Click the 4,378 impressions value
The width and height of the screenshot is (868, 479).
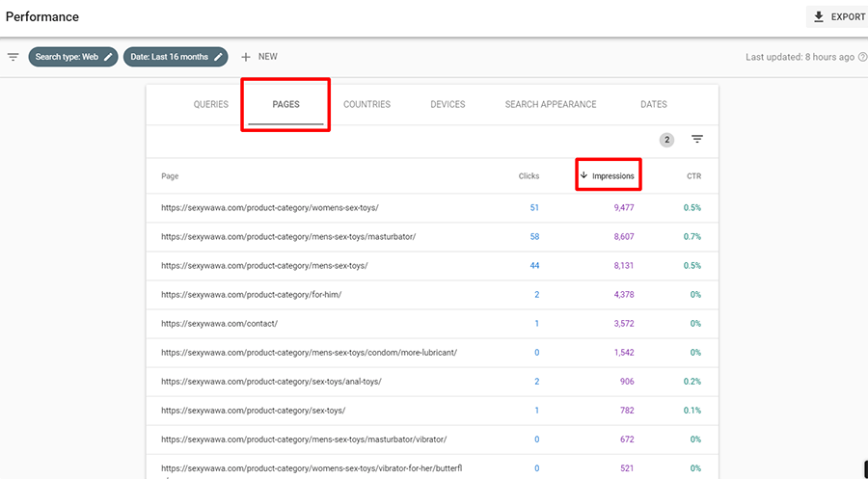pos(624,295)
